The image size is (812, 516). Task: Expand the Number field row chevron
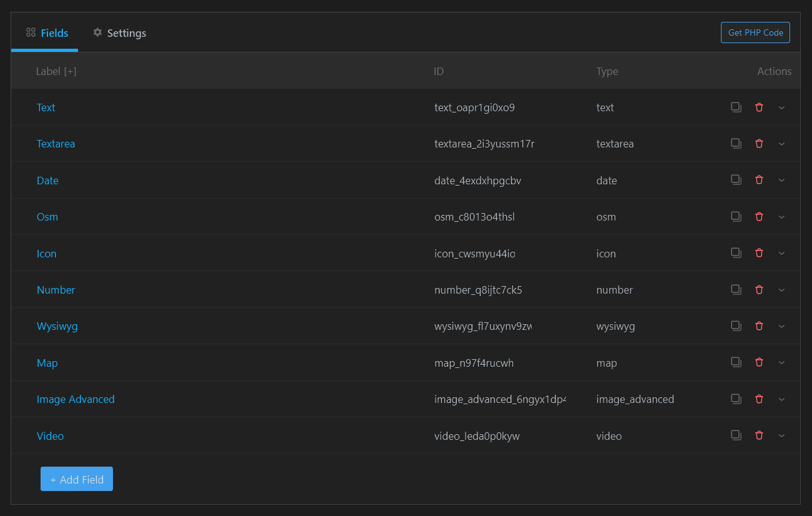[x=781, y=290]
